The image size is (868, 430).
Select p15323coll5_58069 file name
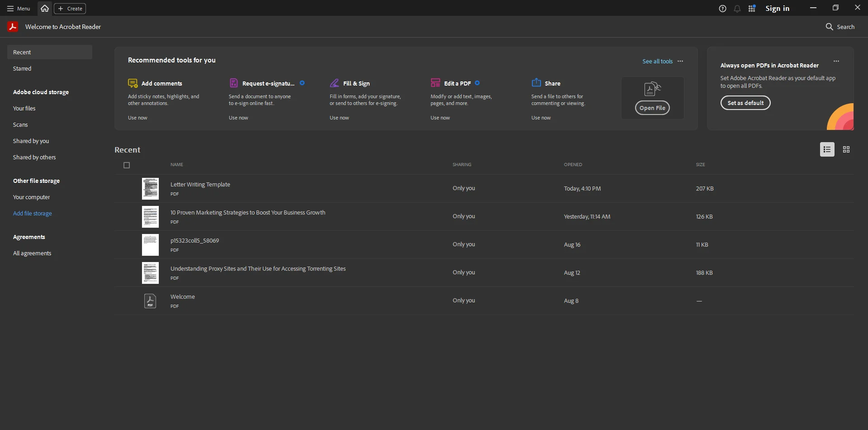[x=194, y=241]
